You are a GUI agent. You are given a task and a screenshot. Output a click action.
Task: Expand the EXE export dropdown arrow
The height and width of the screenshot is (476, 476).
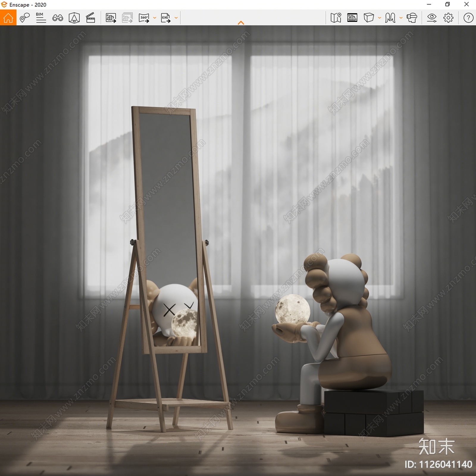[x=176, y=18]
